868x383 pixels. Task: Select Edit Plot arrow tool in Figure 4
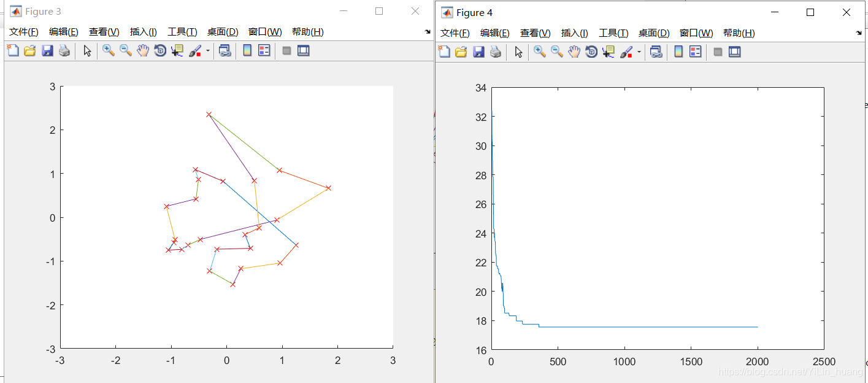pyautogui.click(x=518, y=52)
